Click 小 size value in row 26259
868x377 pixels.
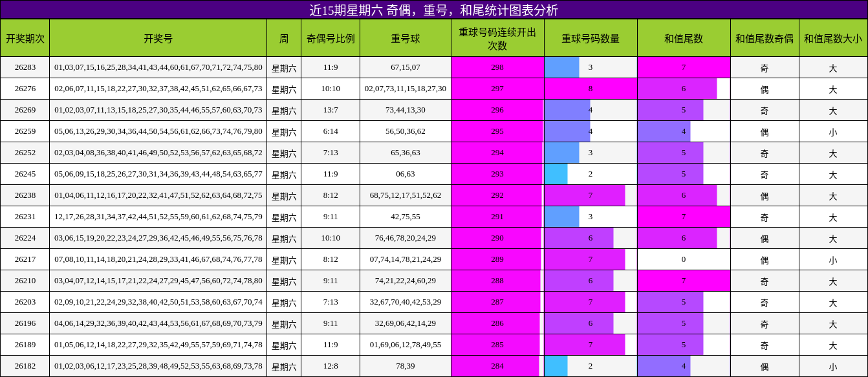pyautogui.click(x=833, y=131)
